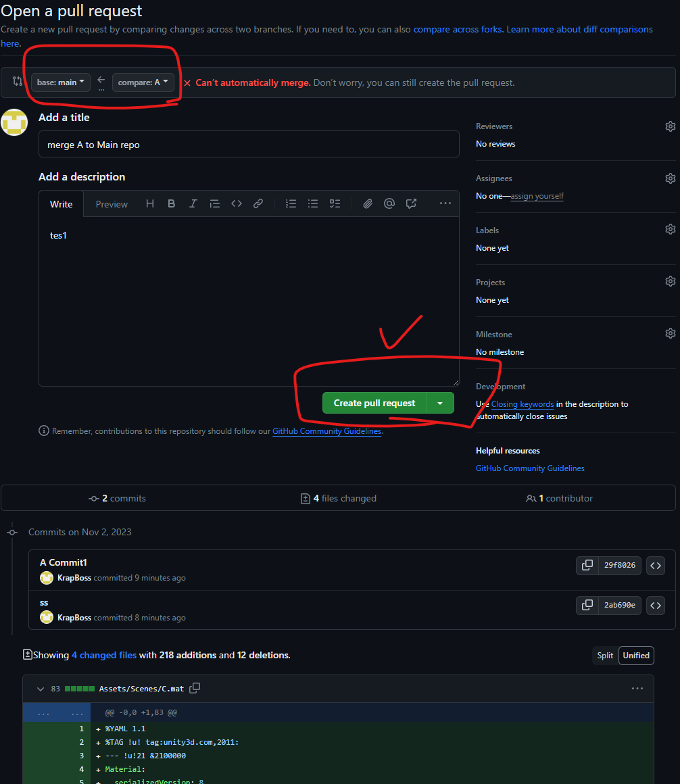Open the 1 contributor tab
The width and height of the screenshot is (680, 784).
click(559, 499)
